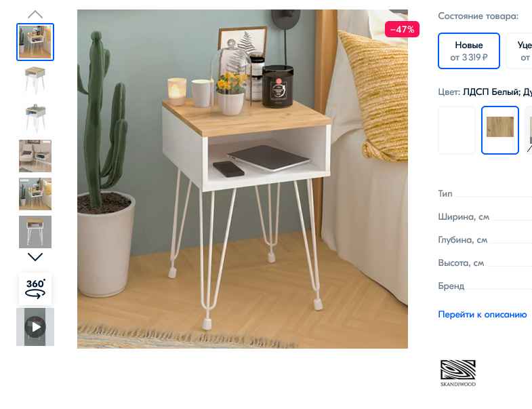
Task: Show next thumbnails with down chevron
Action: [x=35, y=257]
